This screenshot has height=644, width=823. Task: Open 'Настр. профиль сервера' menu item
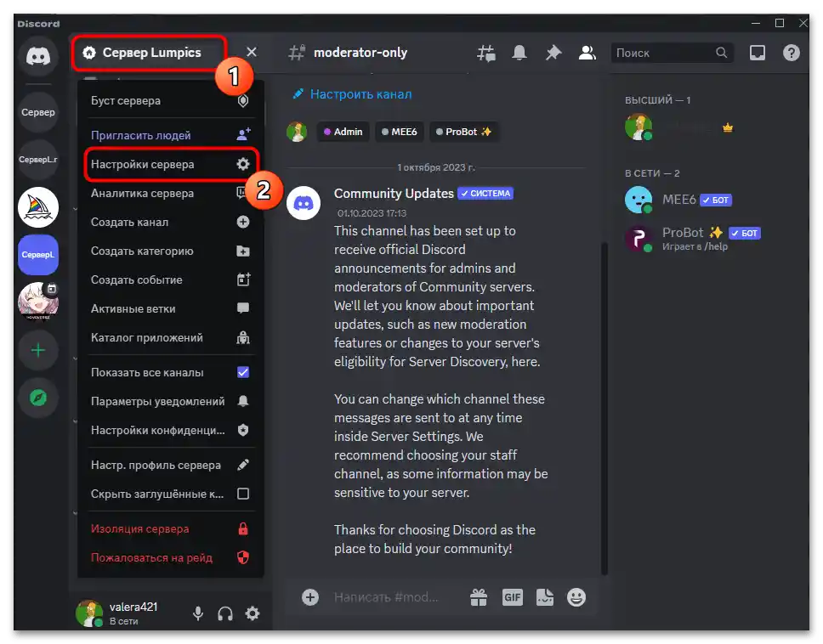(170, 466)
